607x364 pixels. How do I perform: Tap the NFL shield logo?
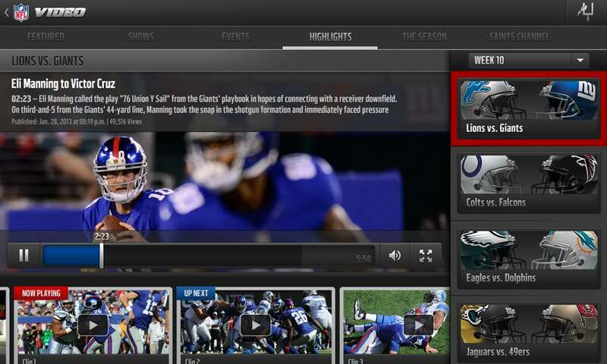(21, 11)
